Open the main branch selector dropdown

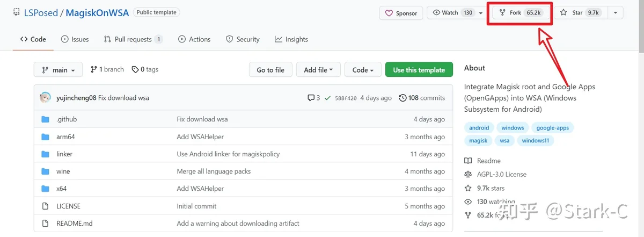(58, 70)
